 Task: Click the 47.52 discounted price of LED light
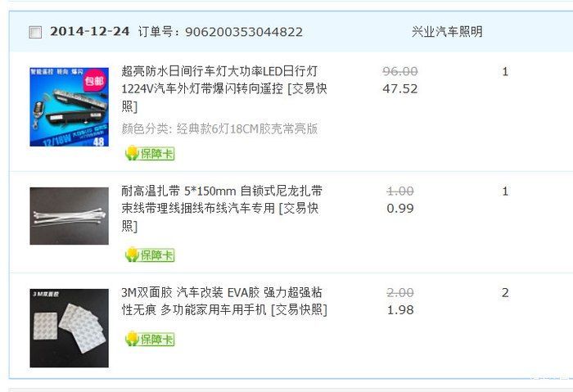pos(399,88)
